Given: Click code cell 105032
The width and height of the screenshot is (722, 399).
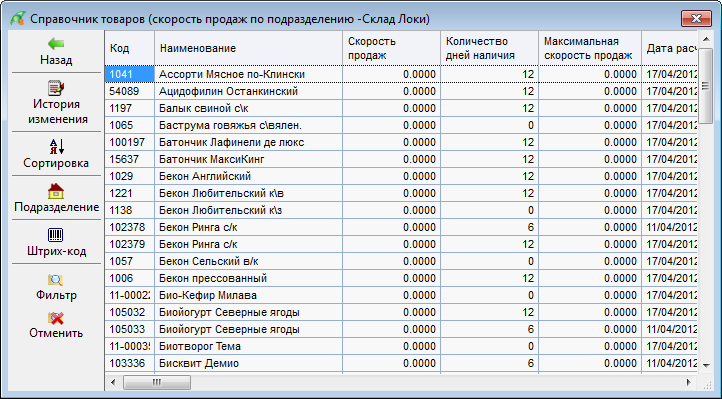Looking at the screenshot, I should pyautogui.click(x=130, y=312).
